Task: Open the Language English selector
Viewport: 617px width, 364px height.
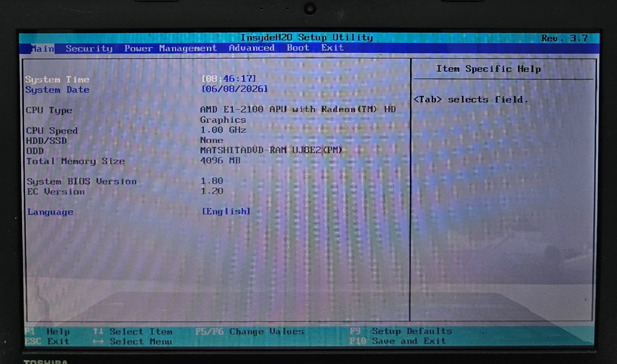Action: pyautogui.click(x=226, y=211)
